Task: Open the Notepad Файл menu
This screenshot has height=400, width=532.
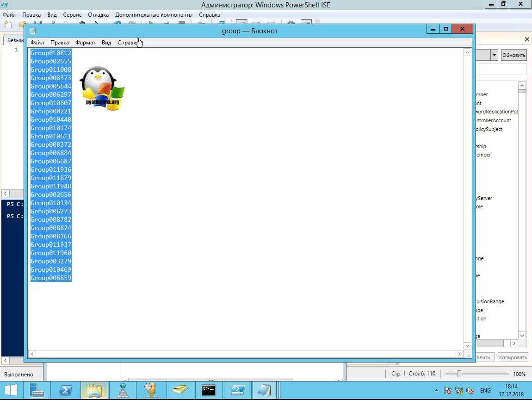Action: click(x=37, y=43)
